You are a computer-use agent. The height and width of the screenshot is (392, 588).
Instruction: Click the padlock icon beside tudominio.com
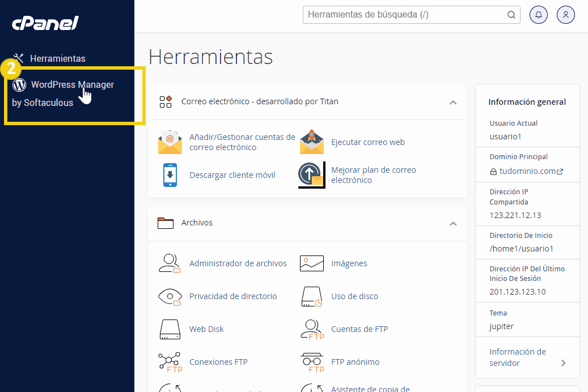tap(493, 172)
